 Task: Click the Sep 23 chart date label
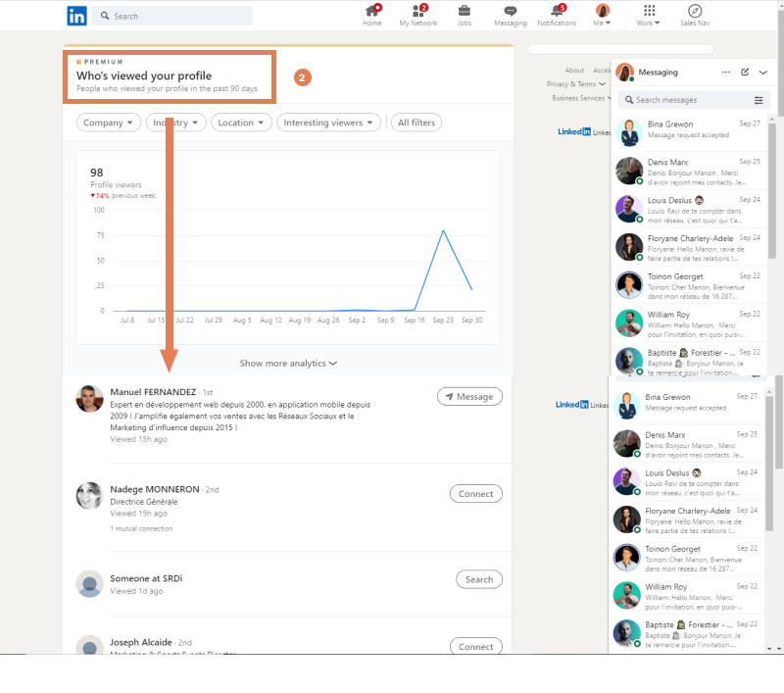(443, 320)
